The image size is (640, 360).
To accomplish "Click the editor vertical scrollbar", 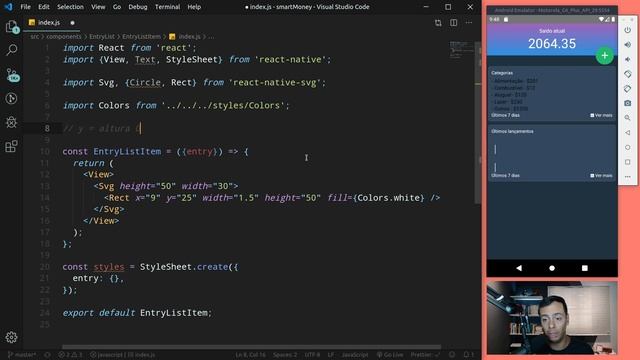I will pos(478,122).
